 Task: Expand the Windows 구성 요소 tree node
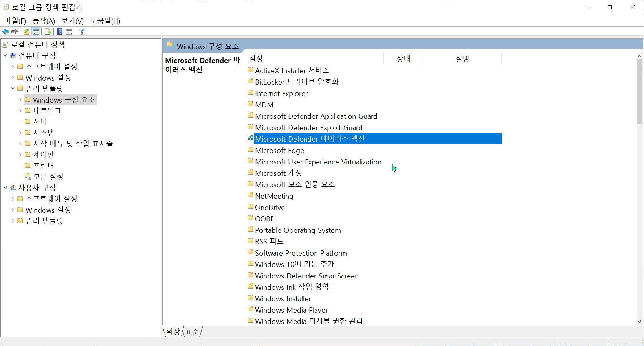20,99
